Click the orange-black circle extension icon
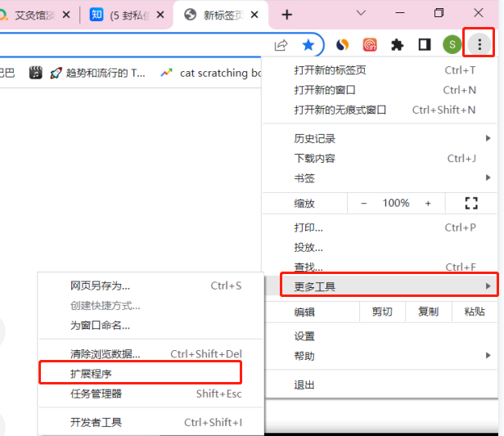Screen dimensions: 504x436 (343, 44)
